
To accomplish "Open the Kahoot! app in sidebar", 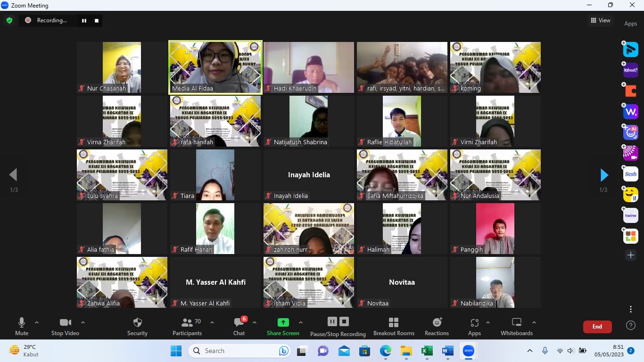I will (630, 70).
